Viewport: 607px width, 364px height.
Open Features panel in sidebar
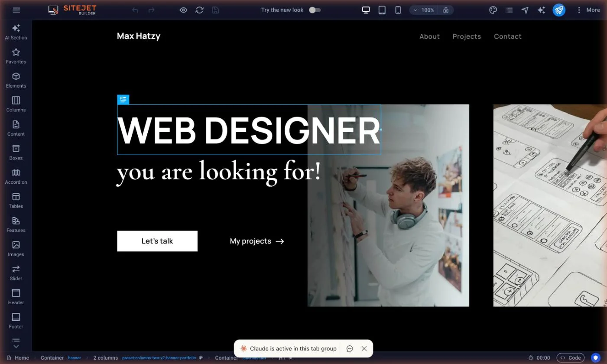(16, 225)
